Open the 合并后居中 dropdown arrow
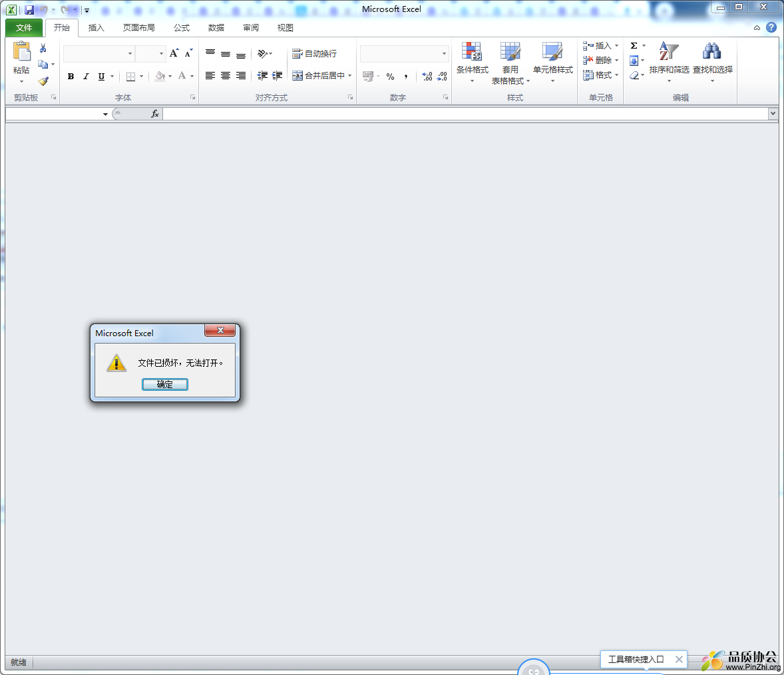 pos(350,75)
